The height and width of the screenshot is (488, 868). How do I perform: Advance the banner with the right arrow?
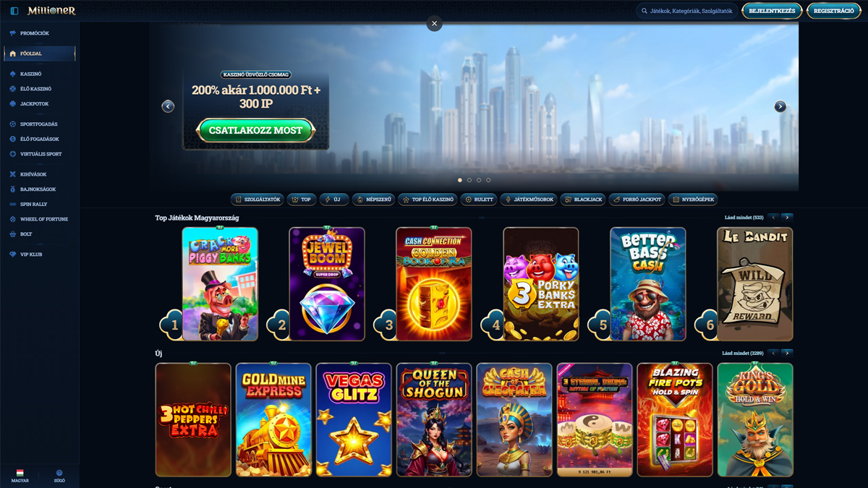tap(780, 106)
